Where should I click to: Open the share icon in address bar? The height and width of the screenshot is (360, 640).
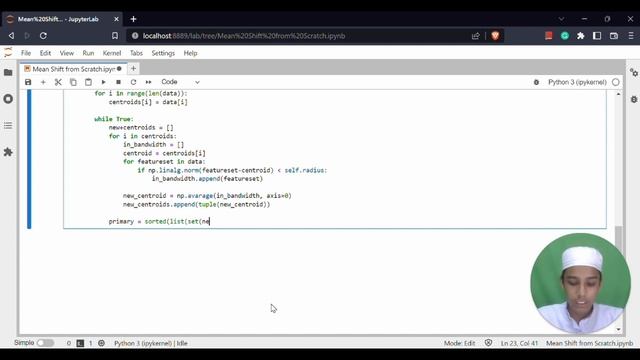click(476, 36)
